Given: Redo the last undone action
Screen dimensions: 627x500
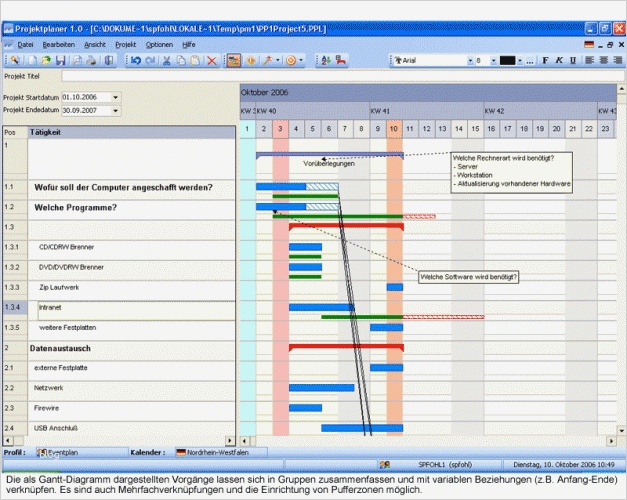Looking at the screenshot, I should [x=150, y=60].
